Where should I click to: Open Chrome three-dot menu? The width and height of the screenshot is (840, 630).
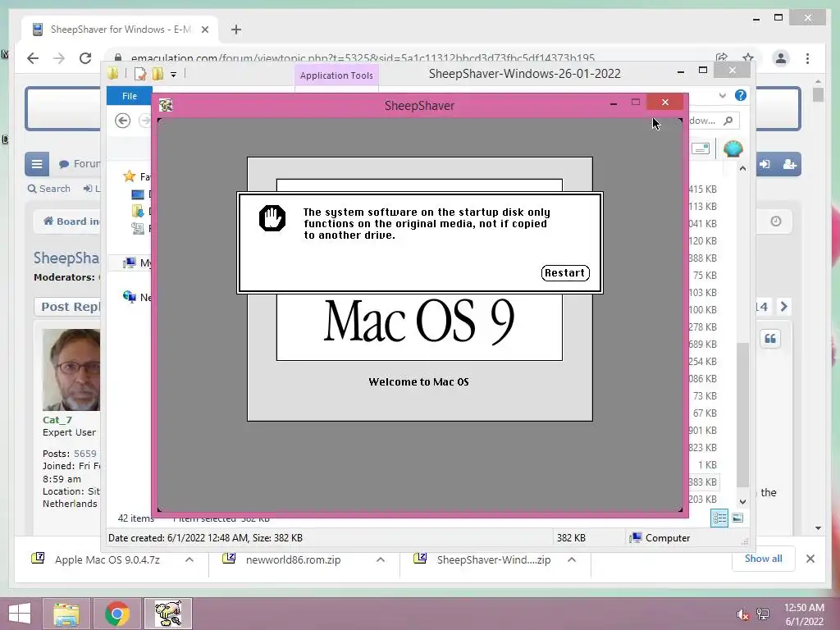point(807,58)
